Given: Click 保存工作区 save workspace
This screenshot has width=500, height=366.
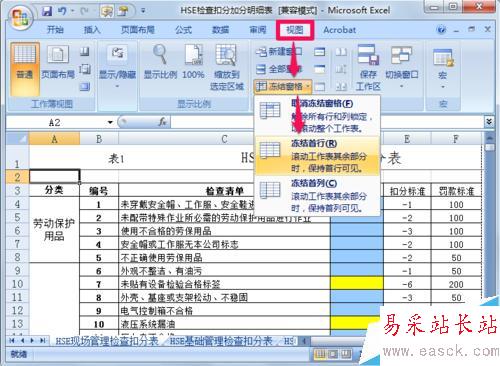Looking at the screenshot, I should [x=368, y=68].
